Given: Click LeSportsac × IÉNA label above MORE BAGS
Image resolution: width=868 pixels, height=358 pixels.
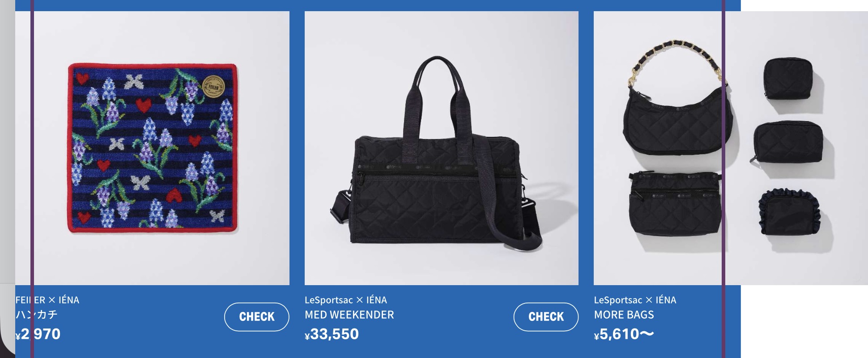Looking at the screenshot, I should 635,300.
